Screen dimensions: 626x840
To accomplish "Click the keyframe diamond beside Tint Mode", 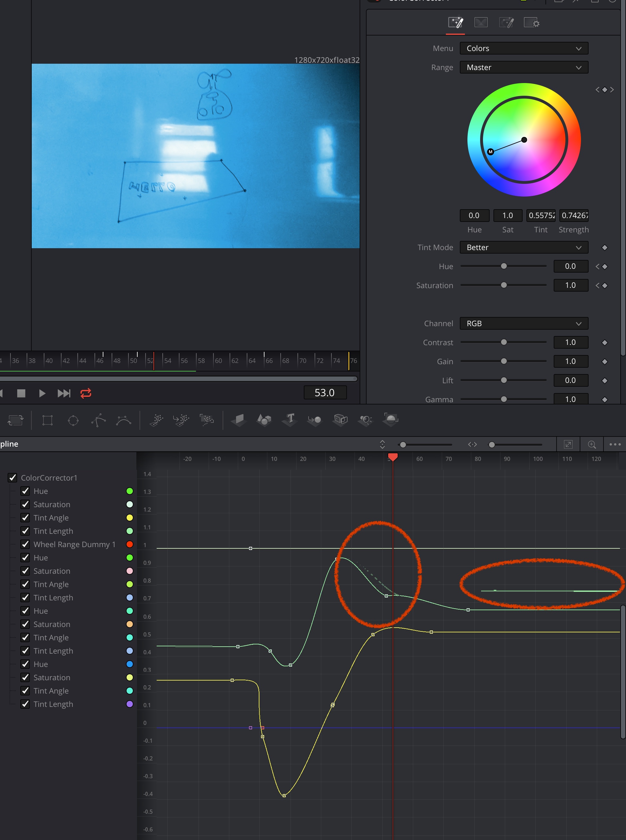I will pyautogui.click(x=604, y=247).
